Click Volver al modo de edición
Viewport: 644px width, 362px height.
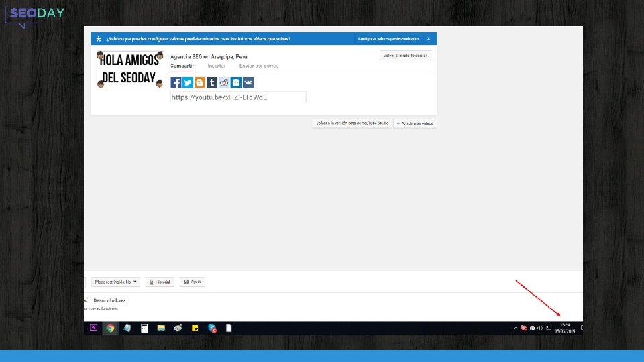tap(405, 56)
